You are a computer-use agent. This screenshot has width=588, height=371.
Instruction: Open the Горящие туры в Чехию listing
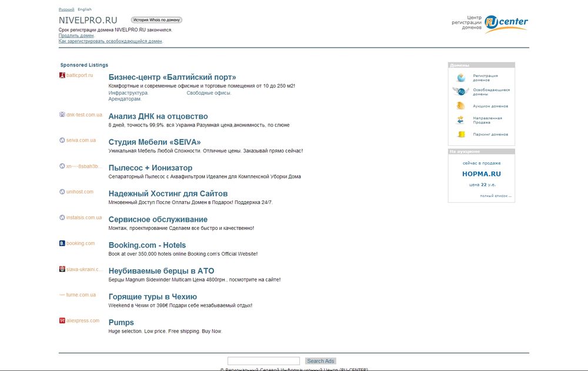153,297
